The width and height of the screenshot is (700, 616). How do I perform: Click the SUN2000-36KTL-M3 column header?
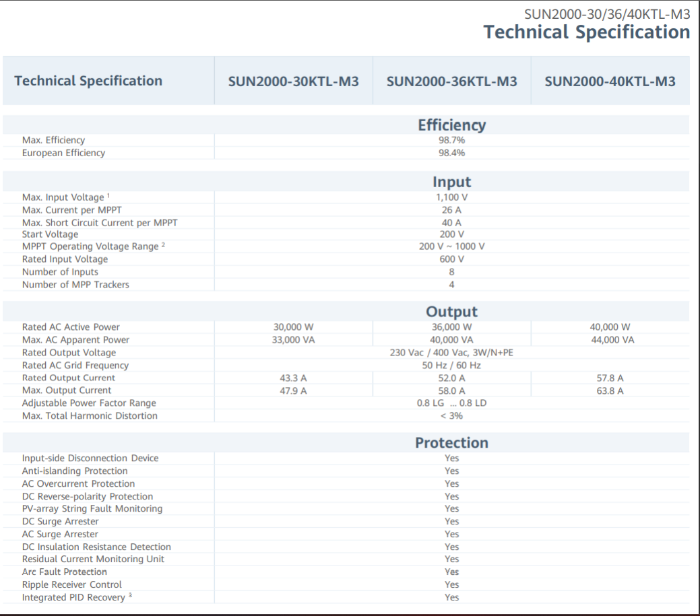pos(451,81)
